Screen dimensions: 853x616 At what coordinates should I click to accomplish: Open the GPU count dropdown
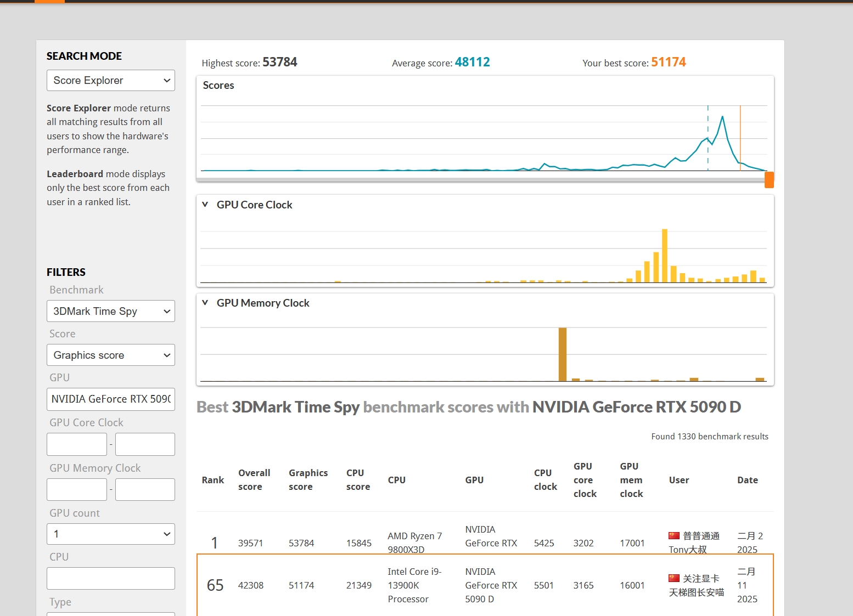[x=111, y=534]
